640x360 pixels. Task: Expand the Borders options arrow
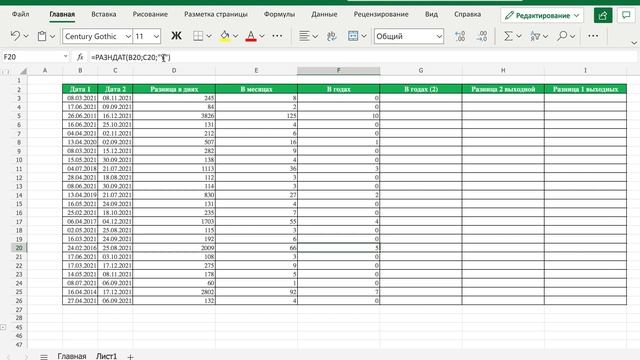(209, 36)
